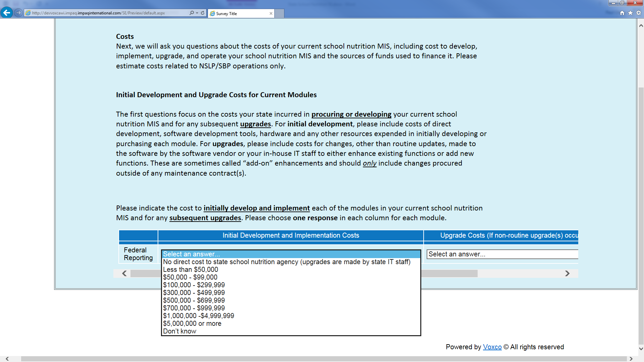The image size is (644, 362).
Task: Pick 'No direct cost to state' option
Action: point(286,262)
